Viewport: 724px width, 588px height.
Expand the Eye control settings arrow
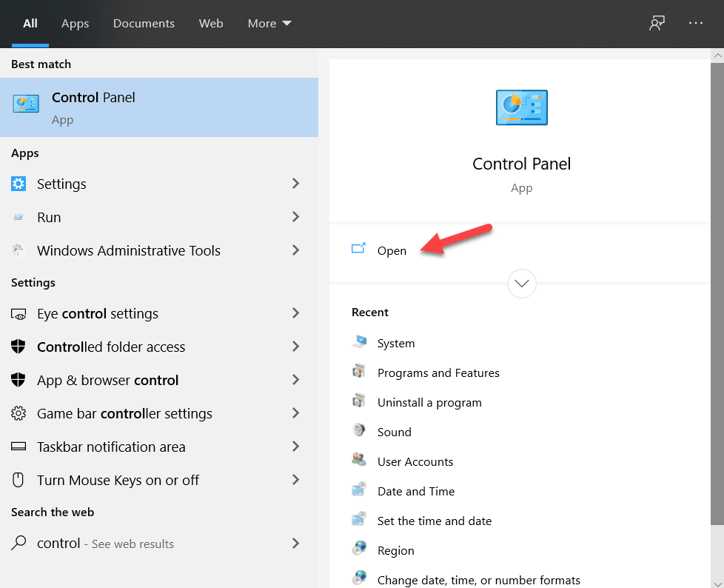pos(296,313)
